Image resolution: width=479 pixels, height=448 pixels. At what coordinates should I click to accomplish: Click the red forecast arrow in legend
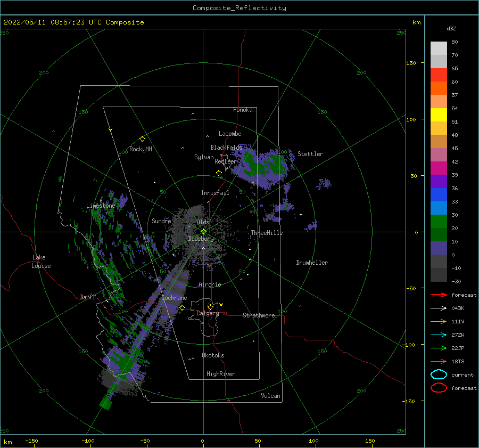[439, 295]
